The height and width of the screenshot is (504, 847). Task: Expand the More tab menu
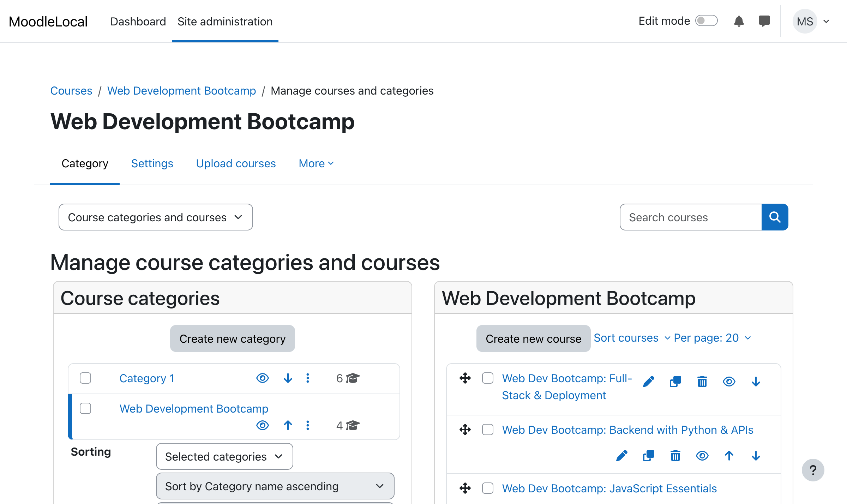click(x=316, y=163)
